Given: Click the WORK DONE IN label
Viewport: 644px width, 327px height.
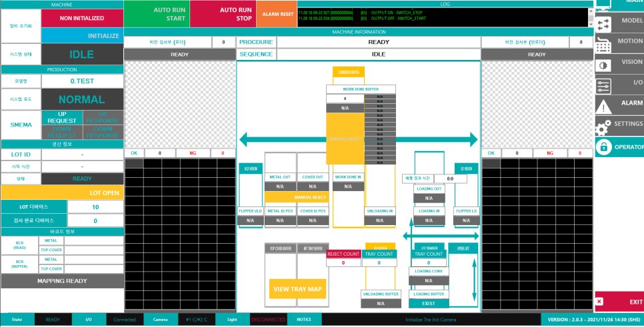Looking at the screenshot, I should point(348,177).
